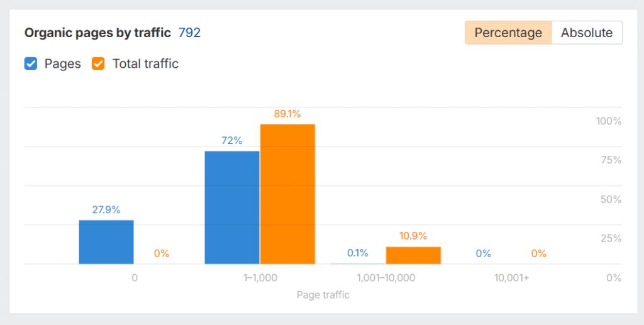
Task: Switch to the Percentage view
Action: (508, 33)
